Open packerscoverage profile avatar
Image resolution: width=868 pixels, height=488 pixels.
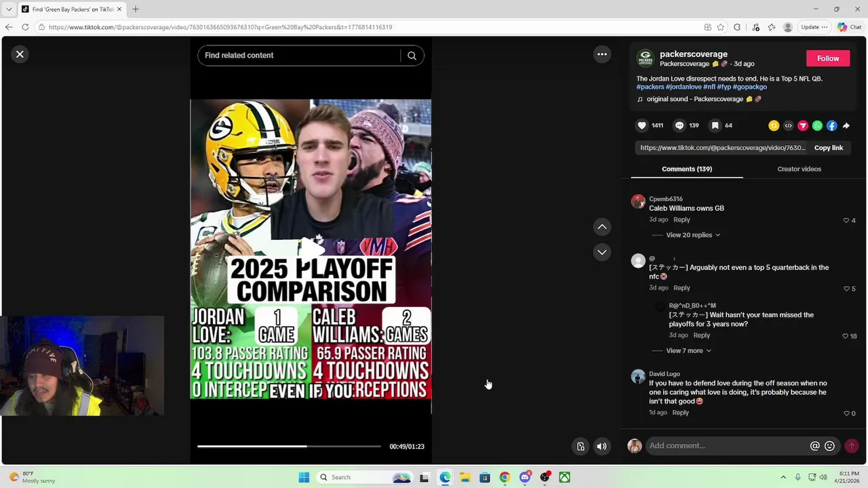point(645,58)
